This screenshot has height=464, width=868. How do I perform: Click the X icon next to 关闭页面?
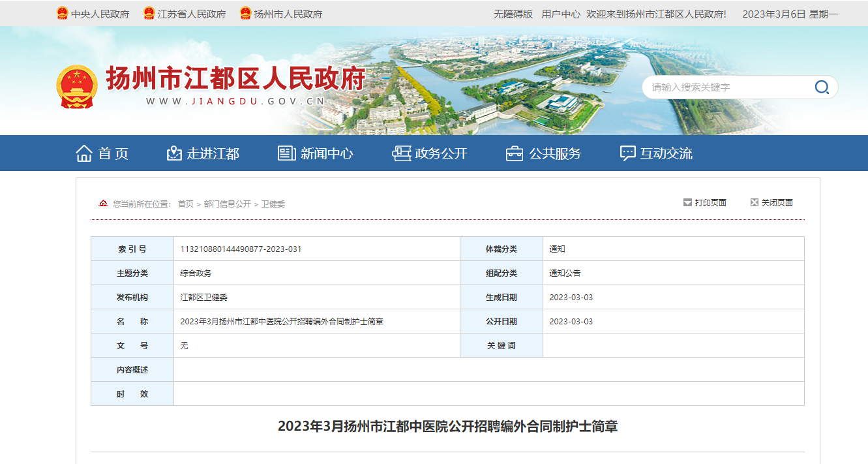[x=755, y=203]
